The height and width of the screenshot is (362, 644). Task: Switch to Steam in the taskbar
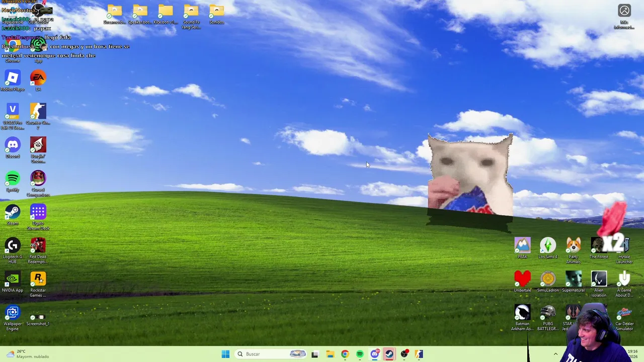[x=389, y=354]
